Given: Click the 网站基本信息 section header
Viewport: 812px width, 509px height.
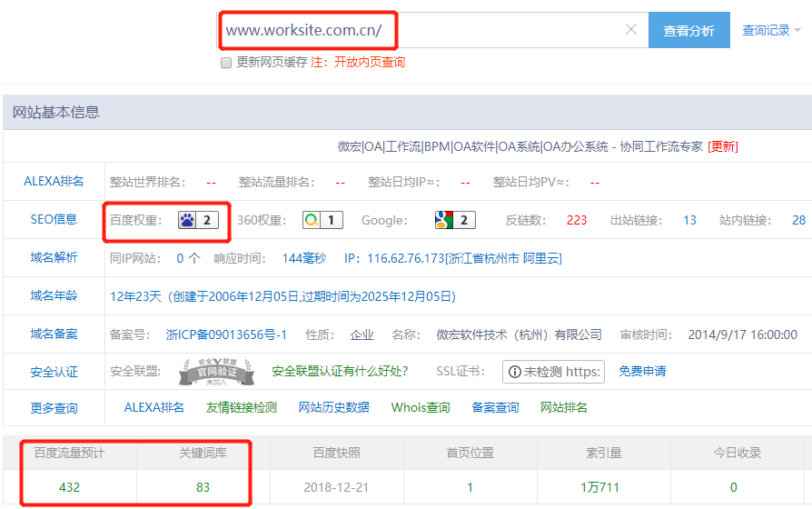Looking at the screenshot, I should pyautogui.click(x=56, y=113).
